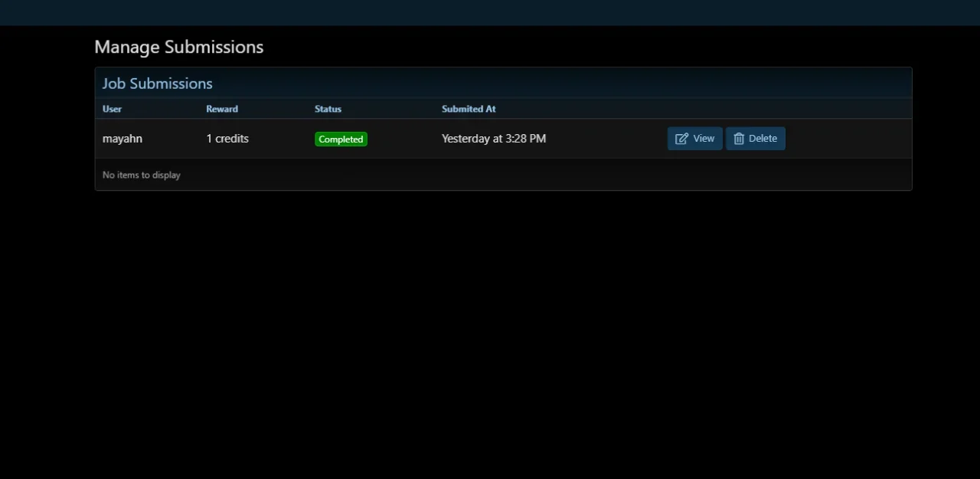Click the Yesterday at 3:28 PM timestamp

click(x=494, y=139)
